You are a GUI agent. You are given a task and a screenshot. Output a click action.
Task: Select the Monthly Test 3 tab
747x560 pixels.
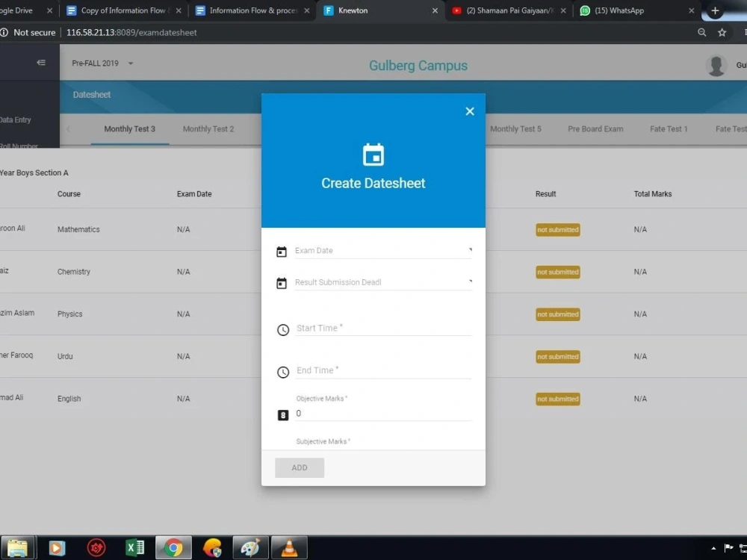[x=129, y=129]
